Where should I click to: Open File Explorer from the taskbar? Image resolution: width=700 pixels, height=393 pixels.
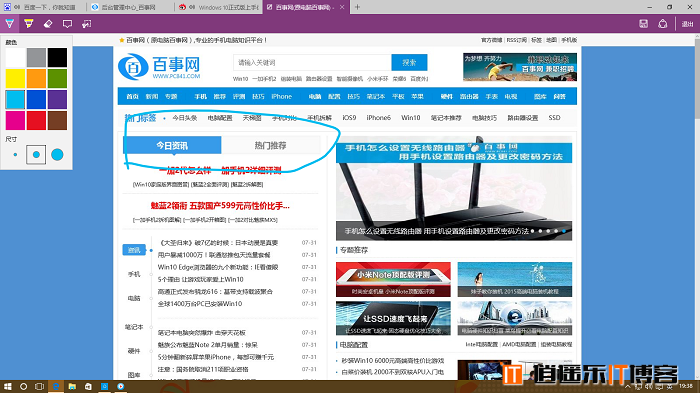72,386
